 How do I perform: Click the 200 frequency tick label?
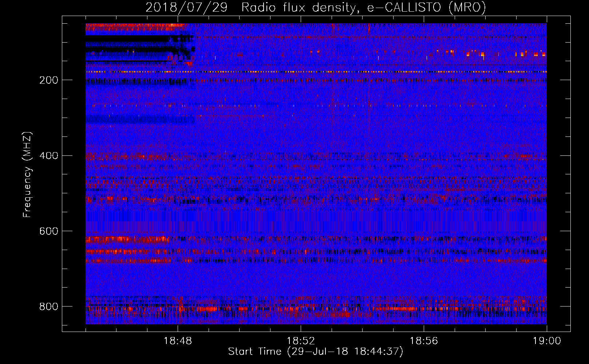pos(49,80)
